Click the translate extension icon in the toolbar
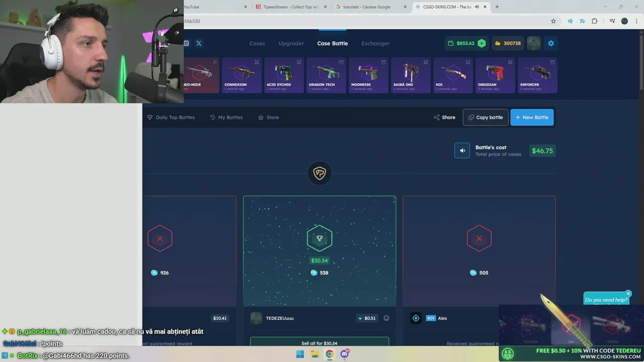This screenshot has height=362, width=644. (x=582, y=21)
